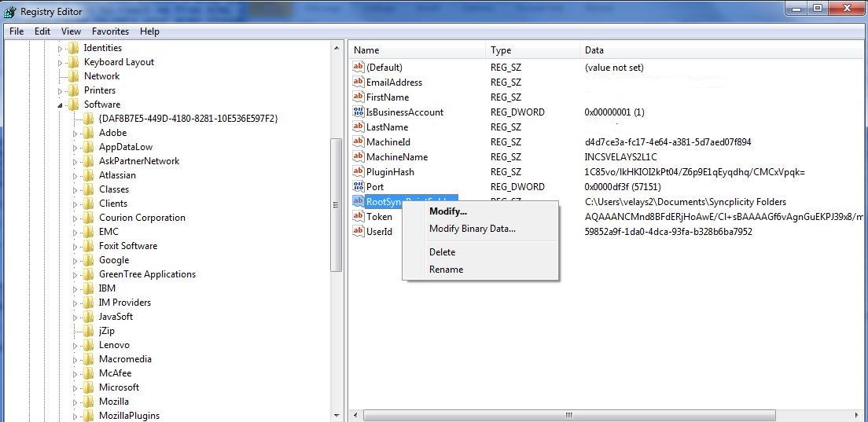Click the string value icon beside MachineId

[359, 142]
